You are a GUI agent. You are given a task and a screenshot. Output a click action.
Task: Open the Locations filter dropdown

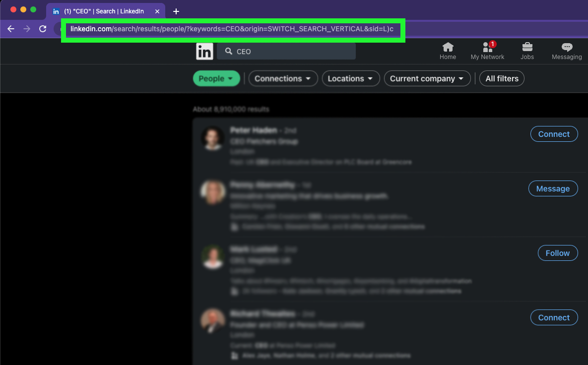[351, 78]
